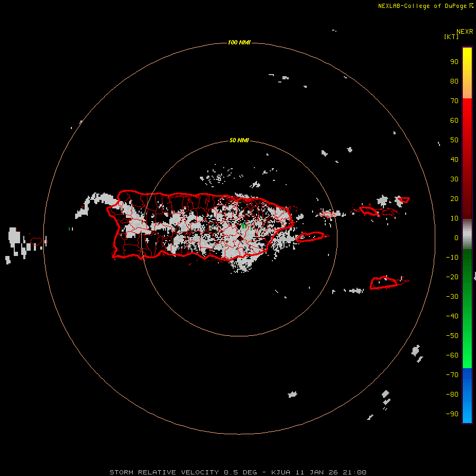The width and height of the screenshot is (476, 476).
Task: Click the yellow segment of the color bar
Action: [x=467, y=73]
